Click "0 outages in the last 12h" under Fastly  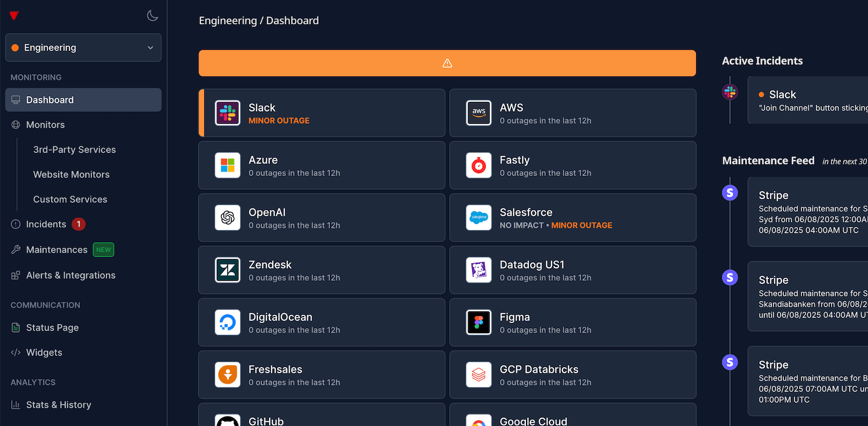click(x=546, y=173)
